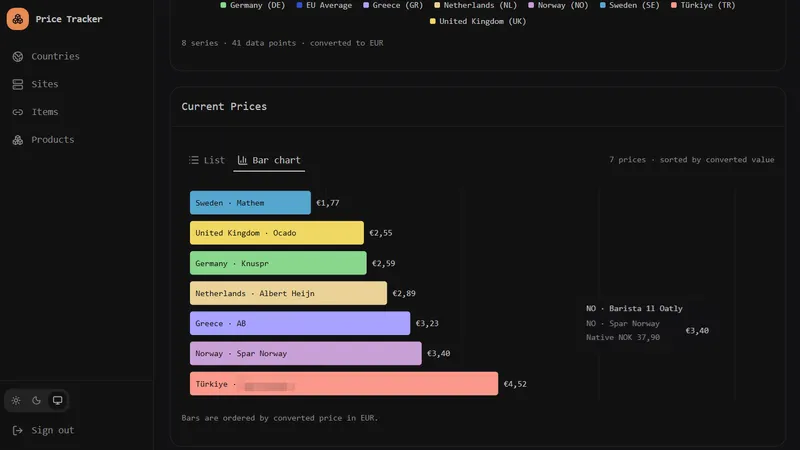Click the Sweden · Mathem bar

tap(250, 203)
